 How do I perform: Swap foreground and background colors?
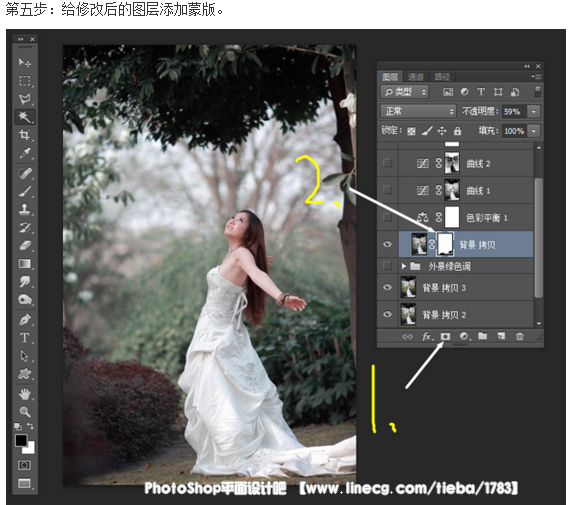point(31,426)
